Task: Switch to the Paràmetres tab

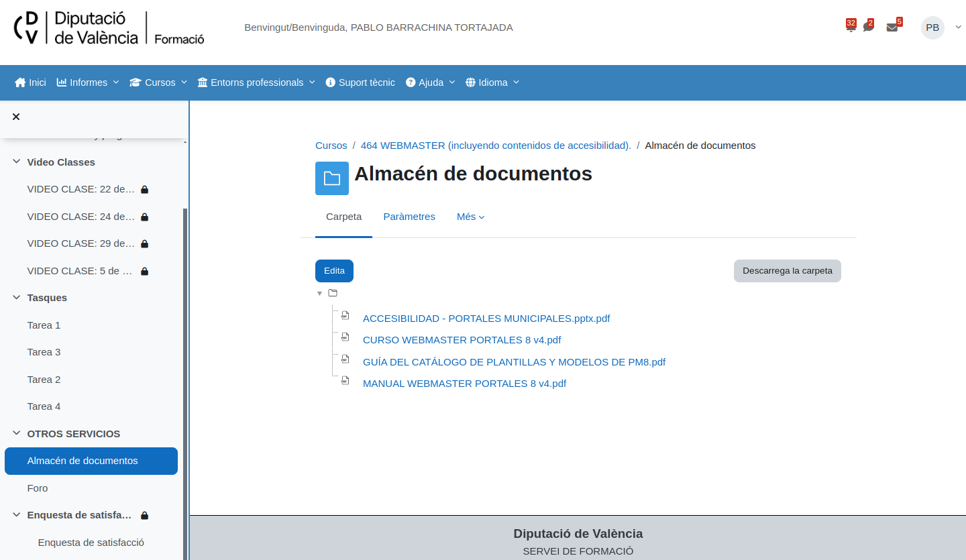Action: pyautogui.click(x=409, y=217)
